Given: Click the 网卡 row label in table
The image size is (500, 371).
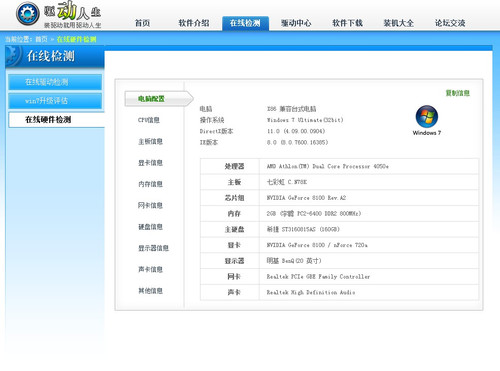Looking at the screenshot, I should point(234,276).
